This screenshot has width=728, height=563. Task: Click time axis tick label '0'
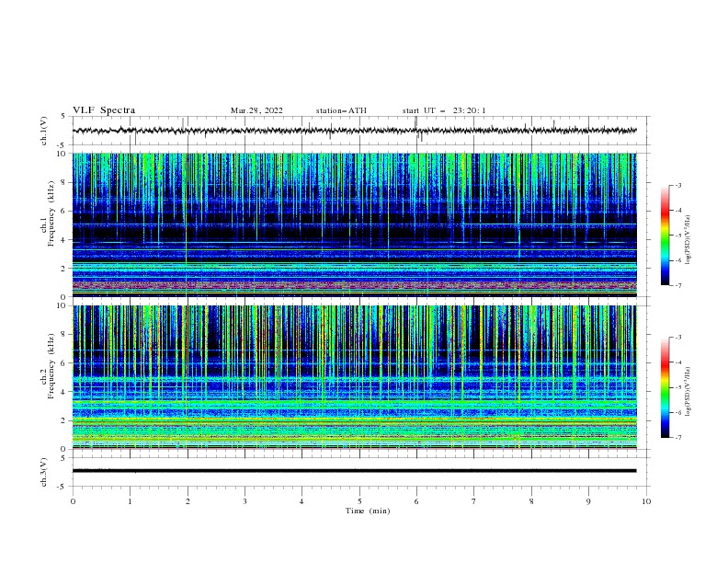[73, 501]
